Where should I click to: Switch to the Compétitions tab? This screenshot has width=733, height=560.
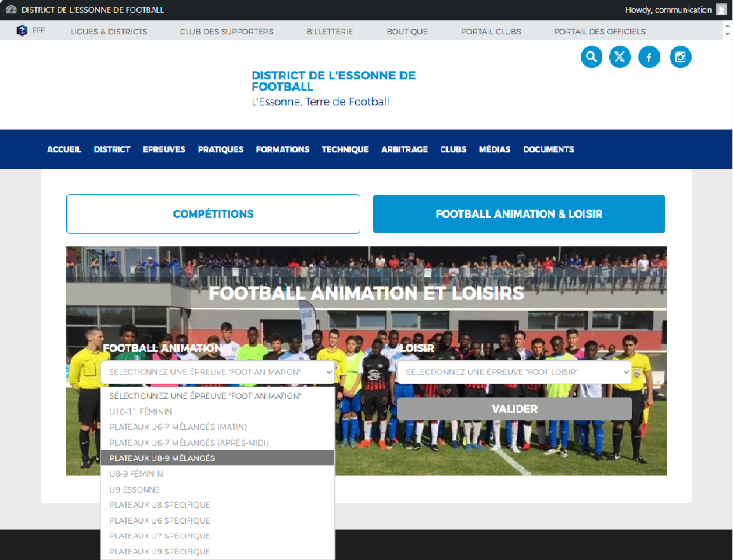pos(213,214)
